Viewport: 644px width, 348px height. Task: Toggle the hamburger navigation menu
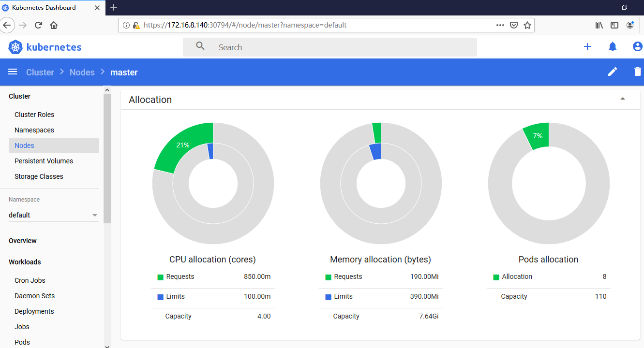13,72
